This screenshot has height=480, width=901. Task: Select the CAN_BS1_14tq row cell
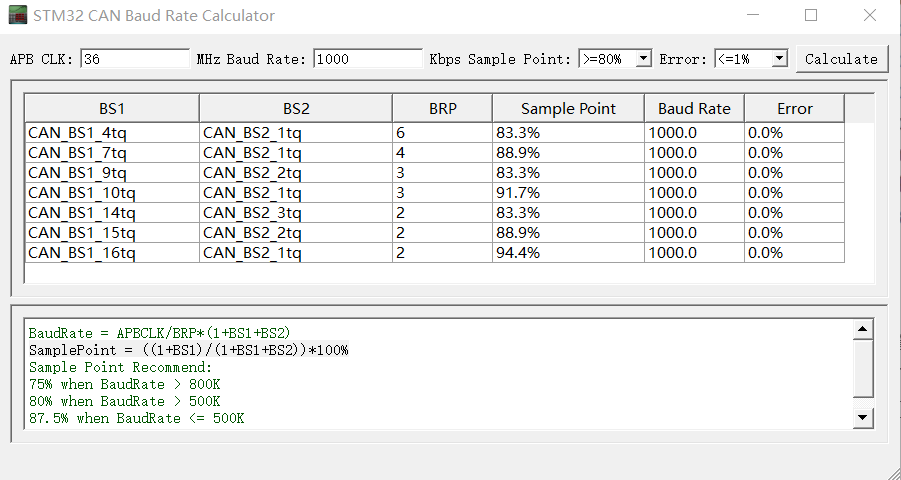[x=112, y=213]
